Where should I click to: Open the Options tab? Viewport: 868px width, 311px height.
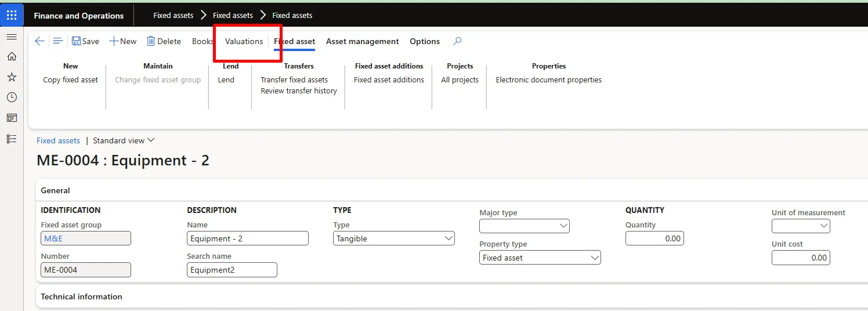(x=425, y=41)
